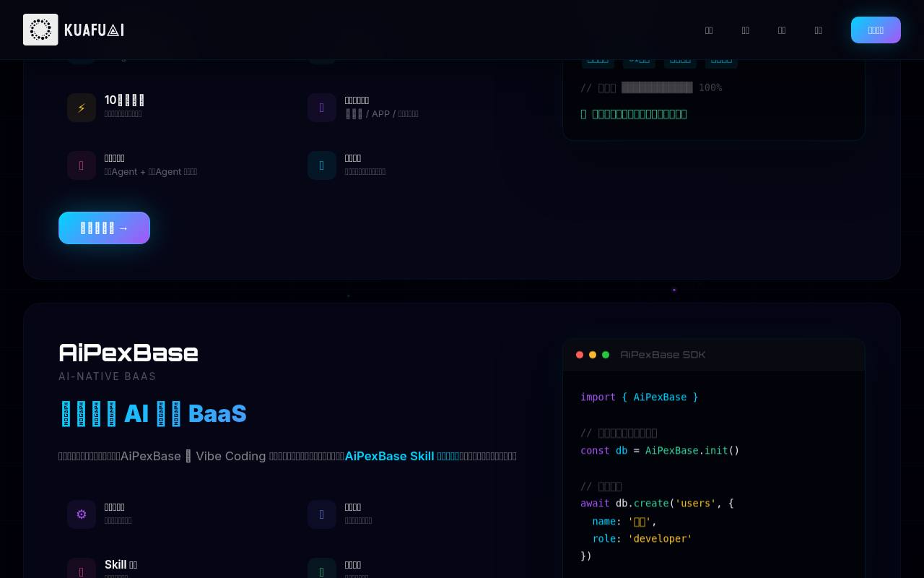This screenshot has height=578, width=924.
Task: Click the 100% progress bar in code panel
Action: click(657, 87)
